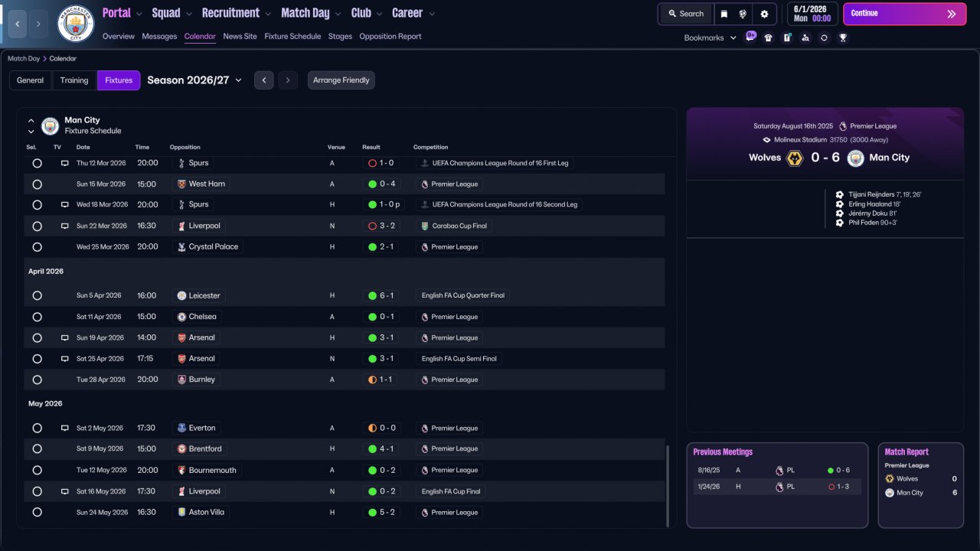Click the goal icon beside Erling Haaland

coord(840,204)
